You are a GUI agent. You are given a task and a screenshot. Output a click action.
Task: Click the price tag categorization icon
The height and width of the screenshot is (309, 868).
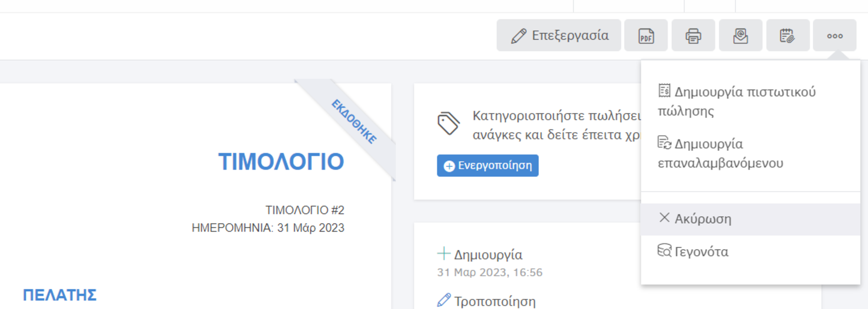pos(448,123)
